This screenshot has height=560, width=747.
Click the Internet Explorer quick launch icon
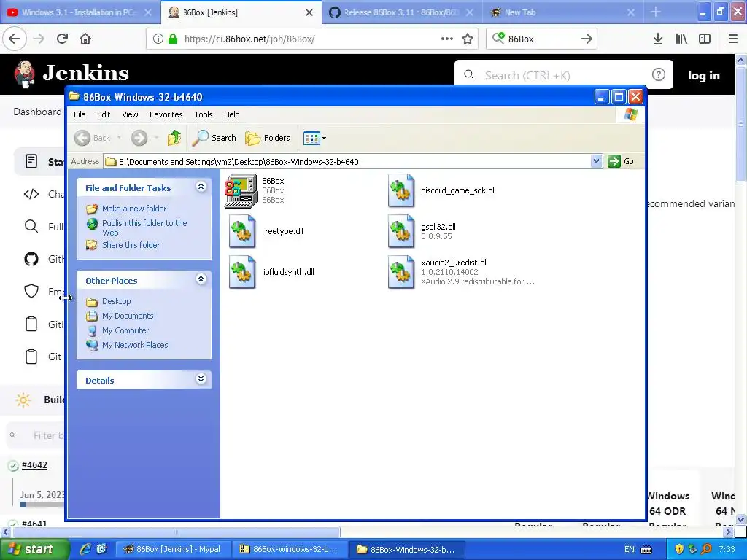pos(85,549)
